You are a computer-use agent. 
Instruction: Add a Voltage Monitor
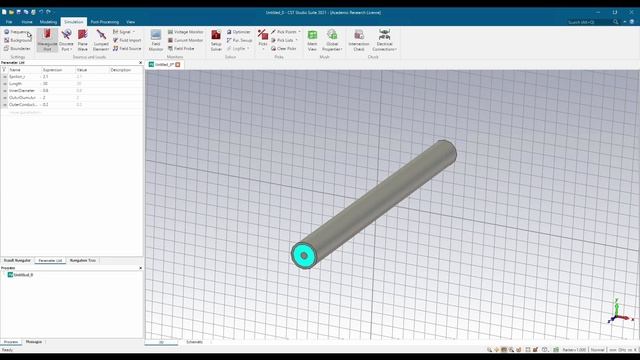[x=185, y=32]
